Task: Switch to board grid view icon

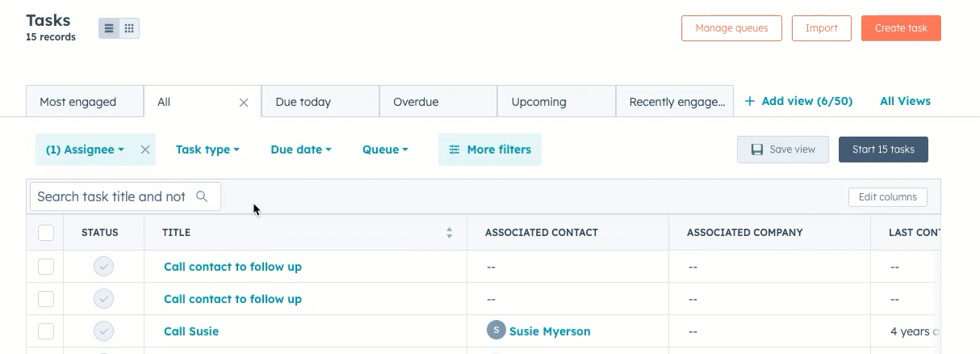Action: (x=129, y=28)
